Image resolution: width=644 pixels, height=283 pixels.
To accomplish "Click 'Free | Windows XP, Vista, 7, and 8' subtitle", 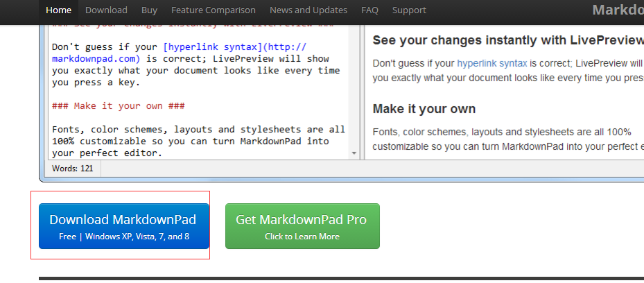I will coord(124,237).
